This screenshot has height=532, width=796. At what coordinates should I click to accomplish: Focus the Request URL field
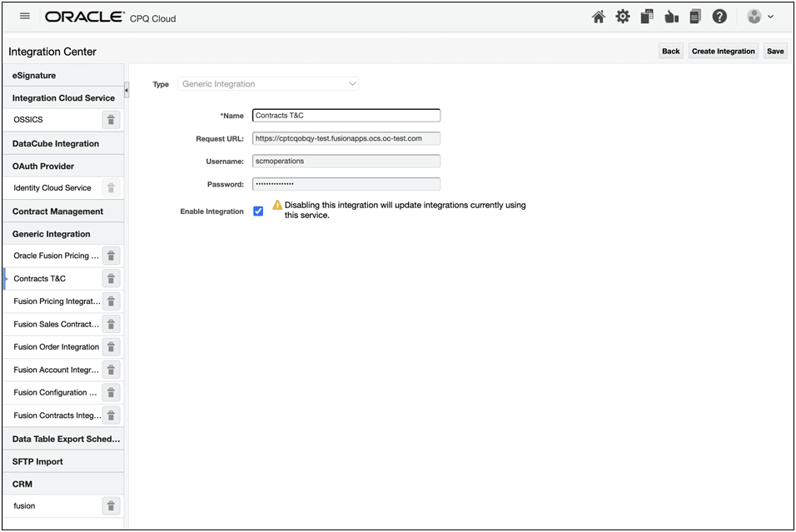point(346,138)
